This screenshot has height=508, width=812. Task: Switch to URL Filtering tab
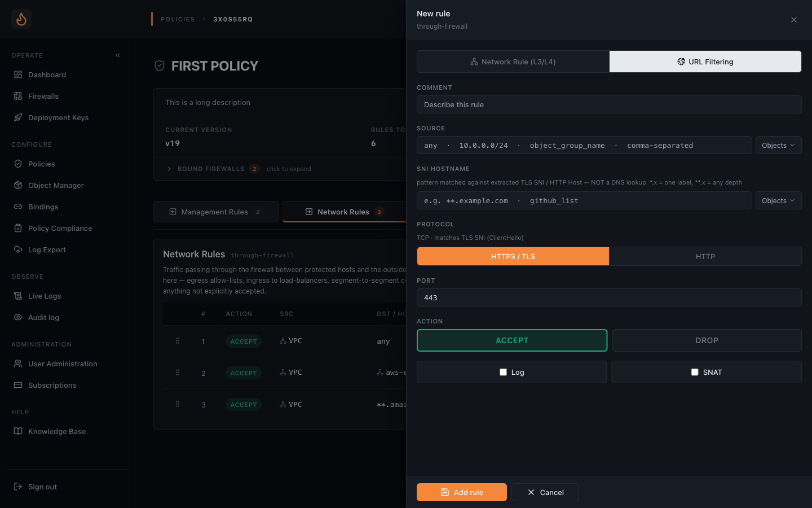pos(705,62)
